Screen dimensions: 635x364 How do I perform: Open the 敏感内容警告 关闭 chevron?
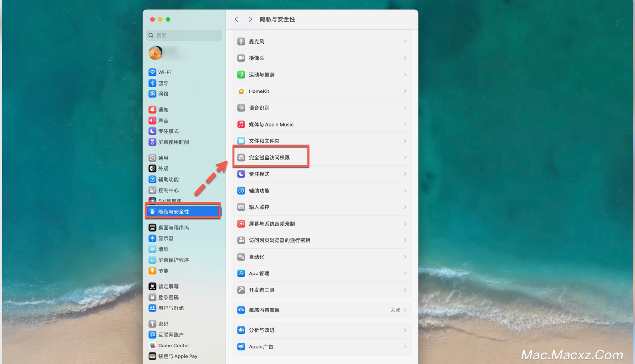pyautogui.click(x=405, y=310)
